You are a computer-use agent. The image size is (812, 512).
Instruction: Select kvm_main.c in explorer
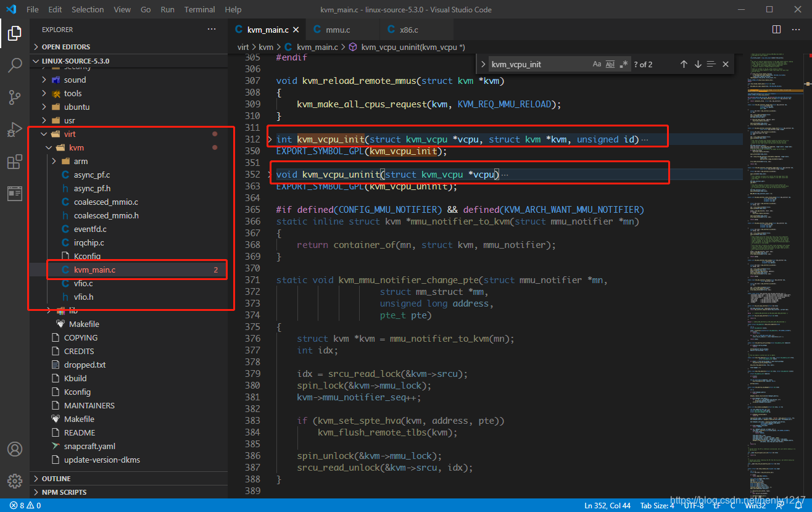point(128,270)
